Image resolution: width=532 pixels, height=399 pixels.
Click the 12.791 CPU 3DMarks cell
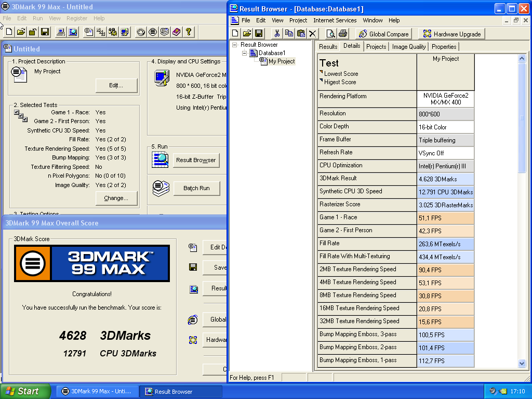445,192
